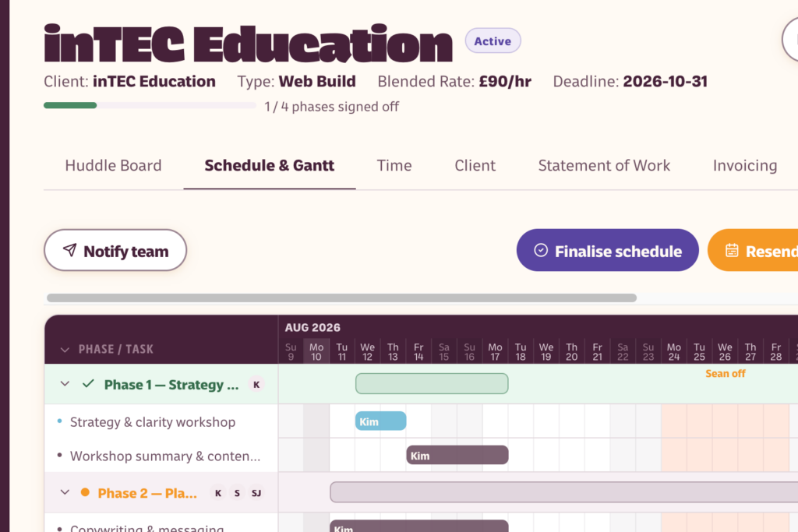This screenshot has width=798, height=532.
Task: Collapse all via the PHASE / TASK chevron
Action: 65,350
